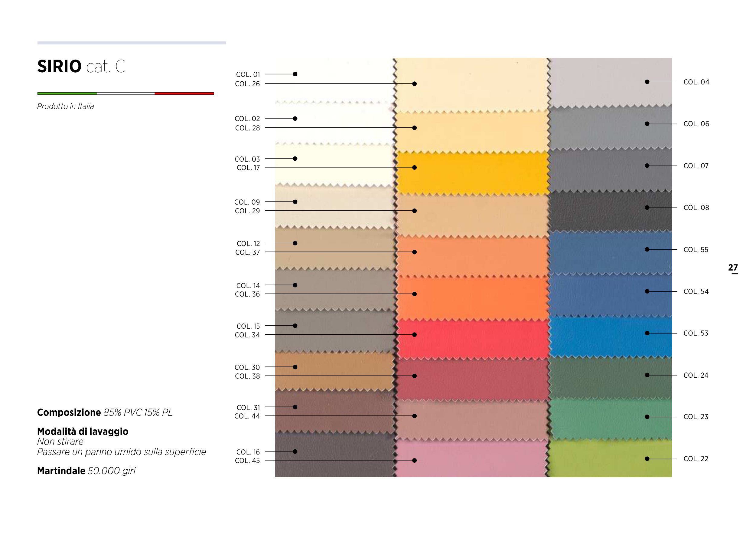756x535 pixels.
Task: Click the Martindale 50.000 giri text
Action: click(x=86, y=471)
